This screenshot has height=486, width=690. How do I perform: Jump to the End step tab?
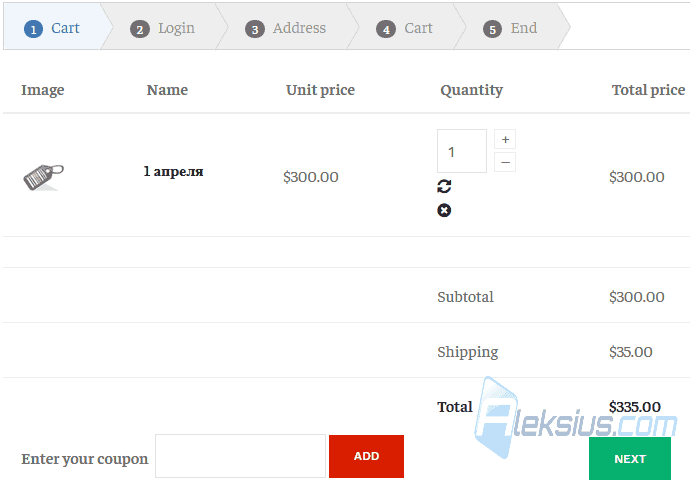[510, 28]
